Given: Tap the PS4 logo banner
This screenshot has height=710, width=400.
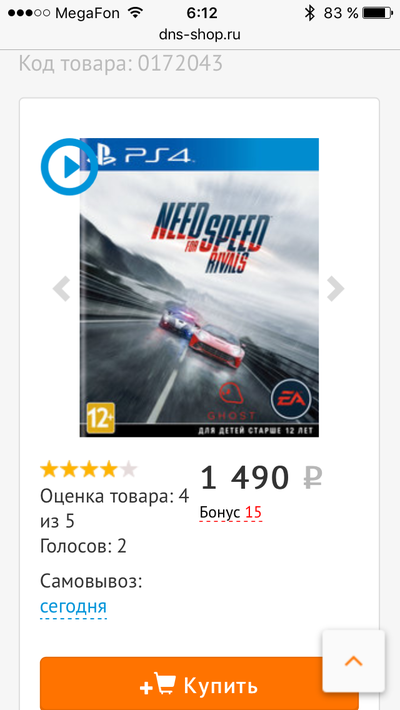Looking at the screenshot, I should tap(199, 154).
